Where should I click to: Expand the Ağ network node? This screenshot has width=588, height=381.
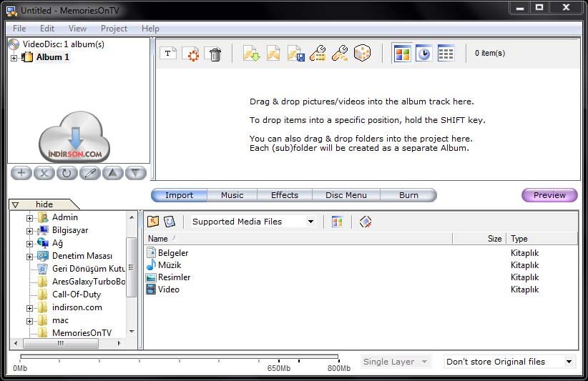pyautogui.click(x=29, y=244)
